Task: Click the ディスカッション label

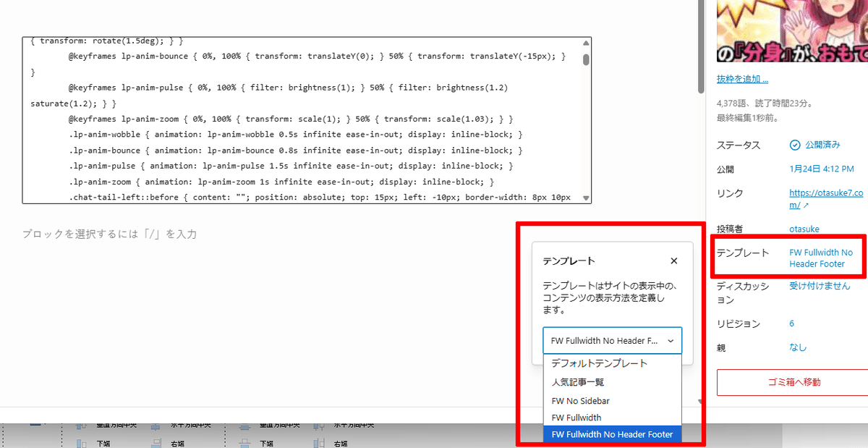Action: (x=742, y=292)
